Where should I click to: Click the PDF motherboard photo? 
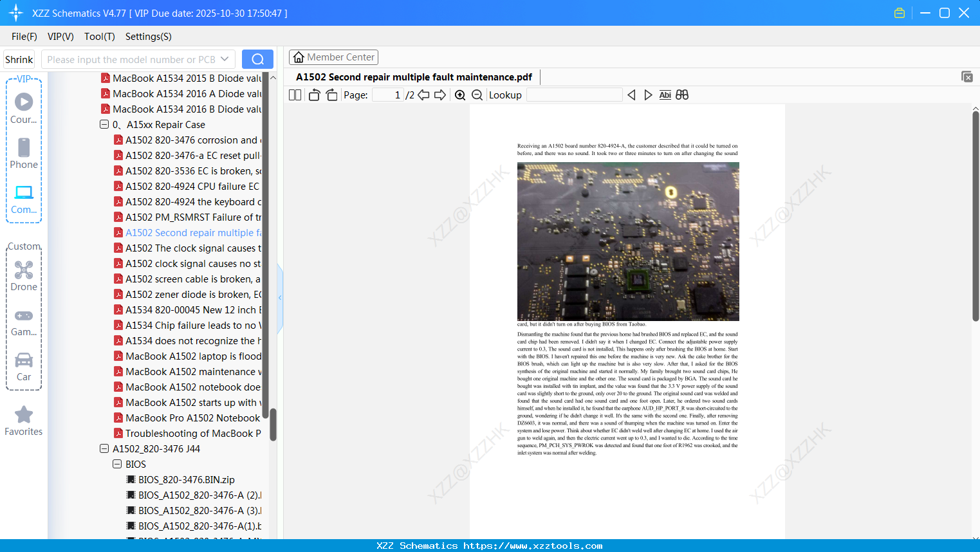[628, 241]
